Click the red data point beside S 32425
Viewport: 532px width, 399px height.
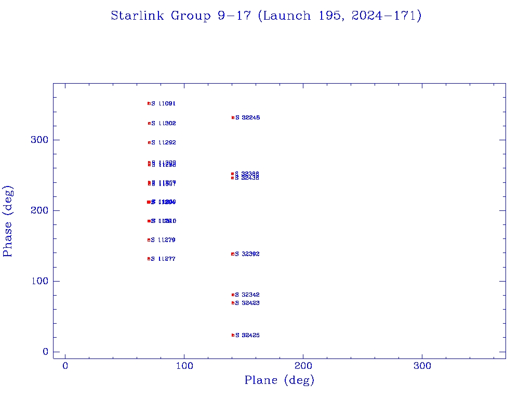coord(233,335)
